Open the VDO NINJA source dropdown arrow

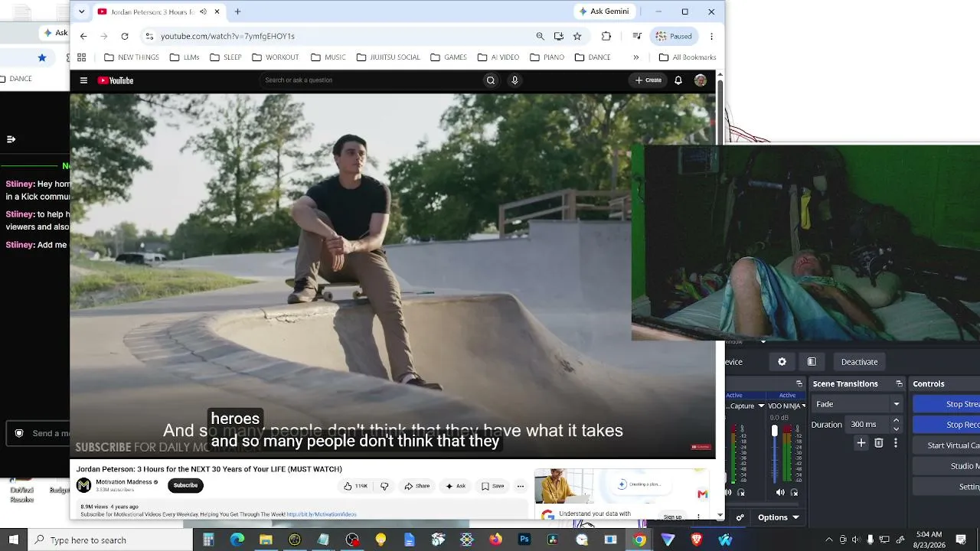(803, 406)
